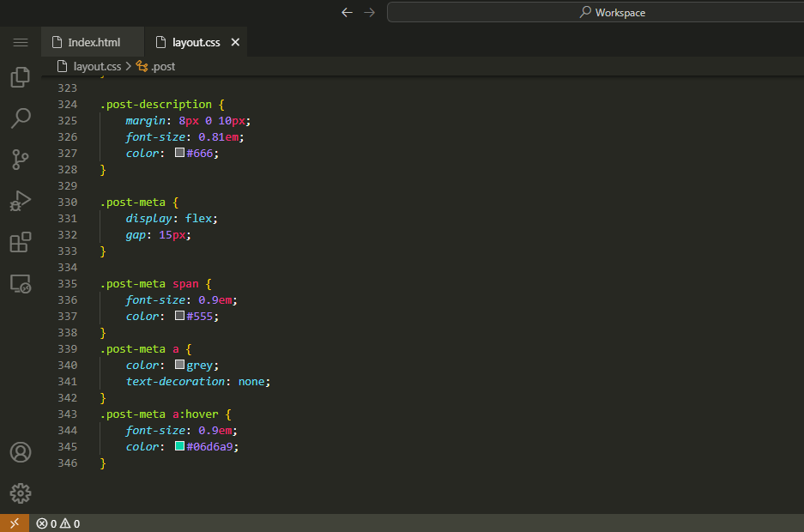Click the font-size property on line 344

[x=155, y=430]
